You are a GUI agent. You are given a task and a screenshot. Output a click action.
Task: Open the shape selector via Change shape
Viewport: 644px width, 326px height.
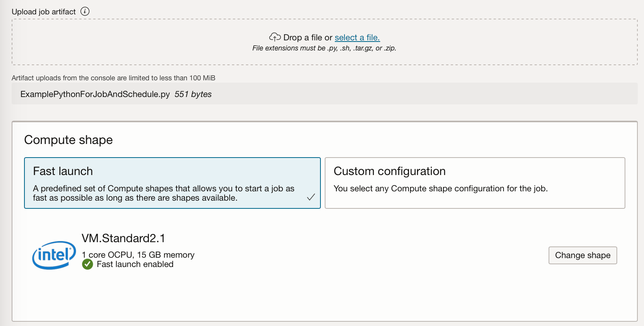(582, 255)
